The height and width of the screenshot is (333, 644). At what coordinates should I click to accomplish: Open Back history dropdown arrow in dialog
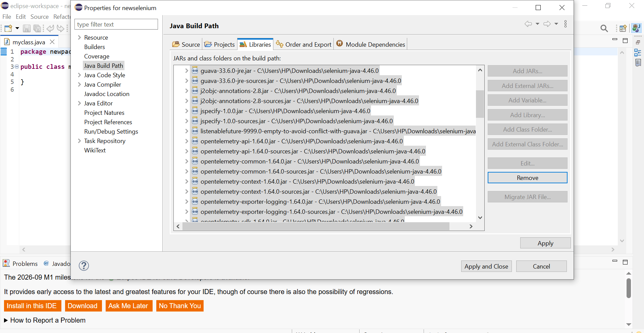click(537, 24)
